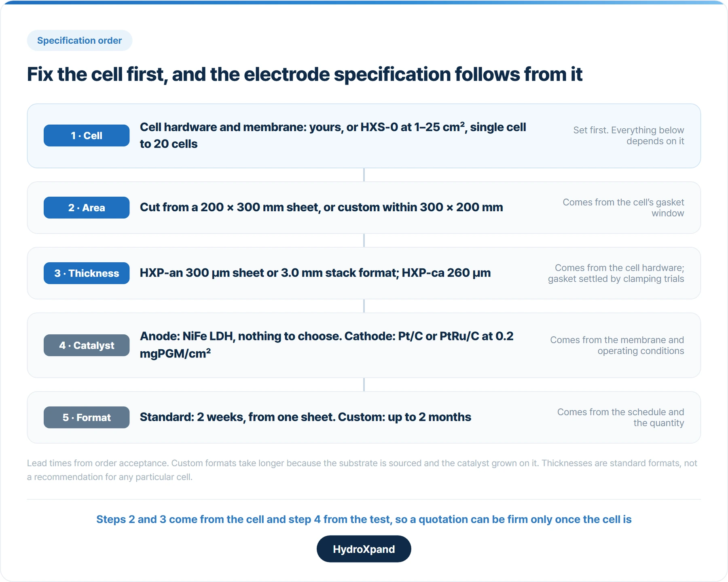Click the clamping trials note
This screenshot has width=728, height=582.
[x=616, y=273]
